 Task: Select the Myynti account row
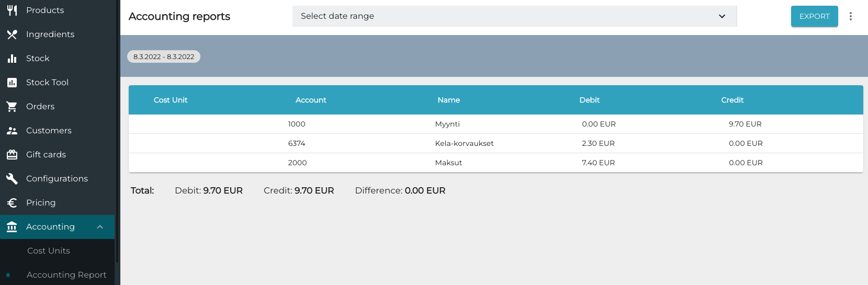click(447, 124)
